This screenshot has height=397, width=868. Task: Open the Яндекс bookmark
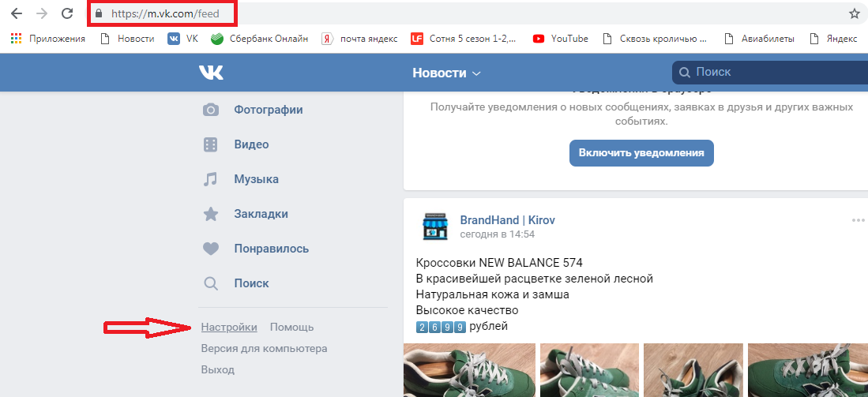coord(834,39)
